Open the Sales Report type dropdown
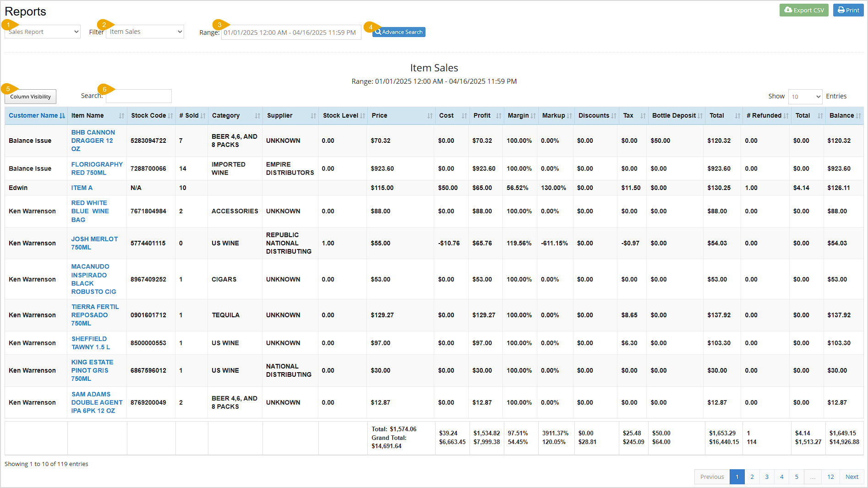Screen dimensions: 868x488 42,32
